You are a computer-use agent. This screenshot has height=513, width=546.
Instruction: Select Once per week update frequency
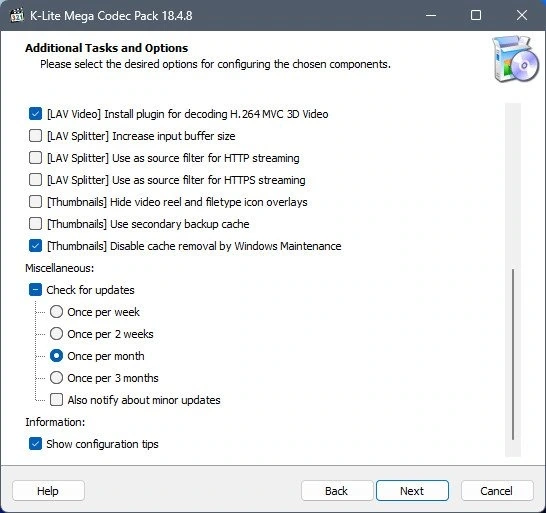click(x=56, y=312)
